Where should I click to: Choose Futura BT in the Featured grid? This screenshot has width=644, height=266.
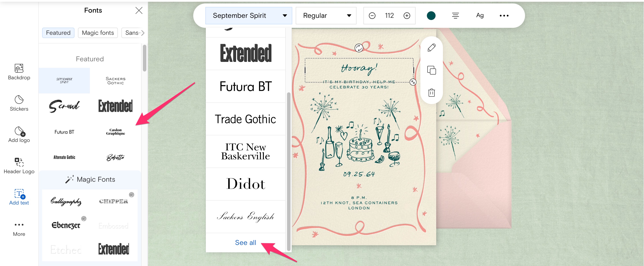(64, 132)
